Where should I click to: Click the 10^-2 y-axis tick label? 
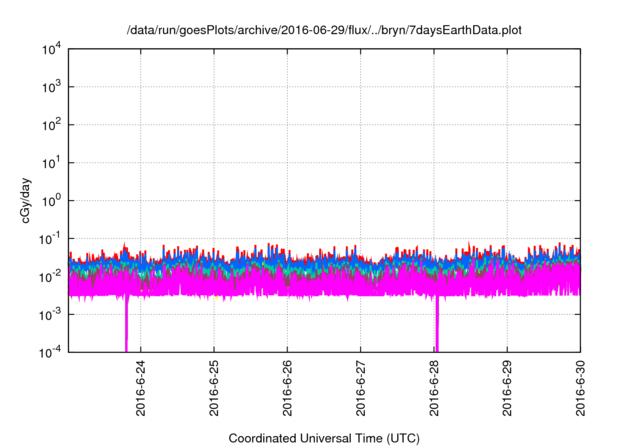(x=49, y=277)
